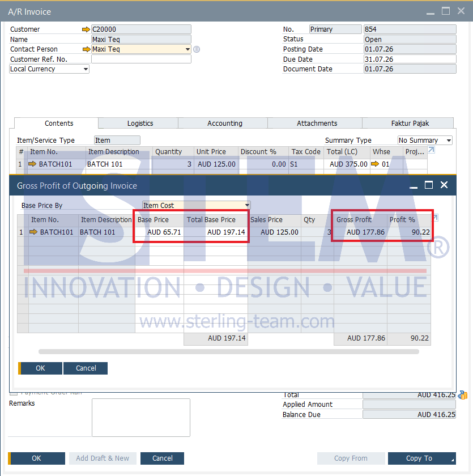Open the BATCH101 link arrow in the Gross Profit table
The image size is (473, 476).
point(33,232)
